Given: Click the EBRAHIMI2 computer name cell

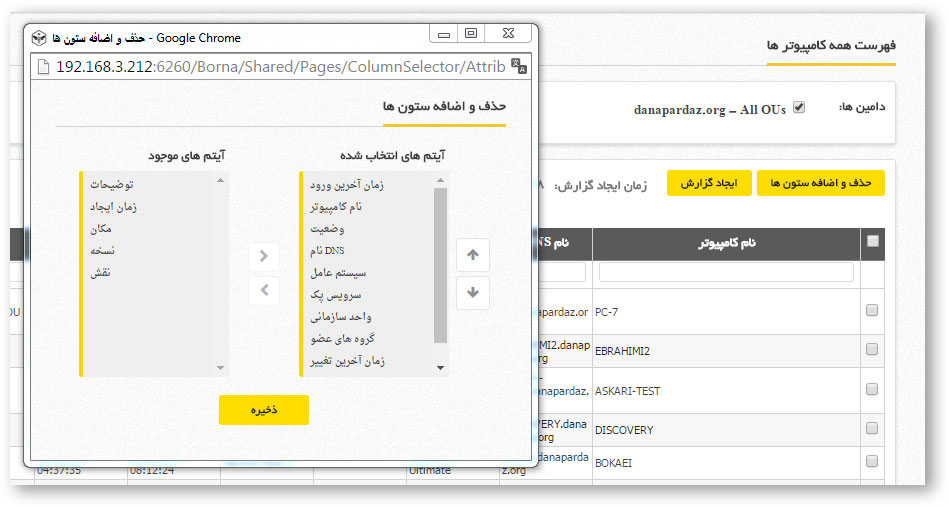Looking at the screenshot, I should pos(726,351).
